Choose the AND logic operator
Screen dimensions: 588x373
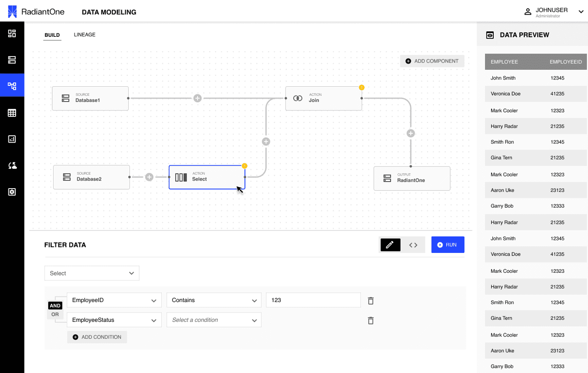[x=55, y=306]
